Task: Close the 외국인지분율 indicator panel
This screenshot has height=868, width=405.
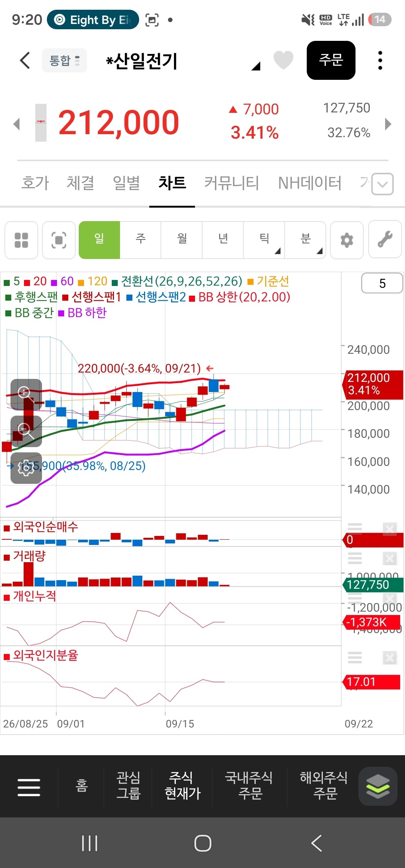Action: 390,657
